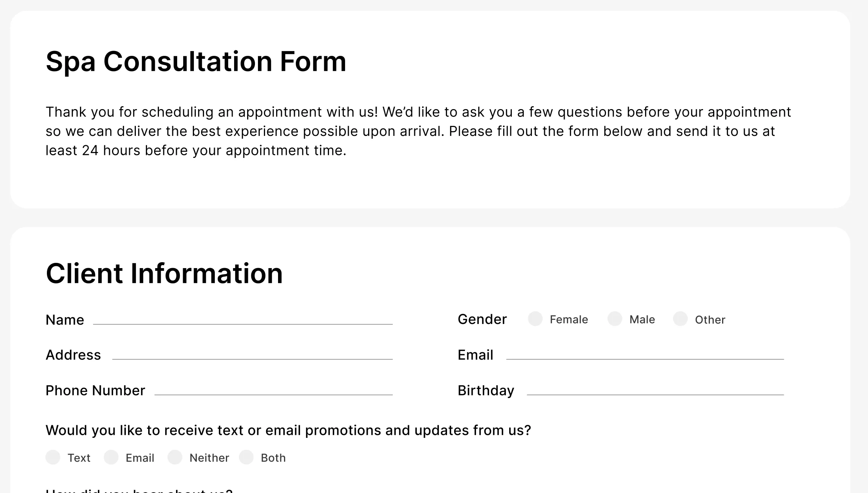This screenshot has height=493, width=868.
Task: Select Email for receiving promotions
Action: tap(112, 458)
